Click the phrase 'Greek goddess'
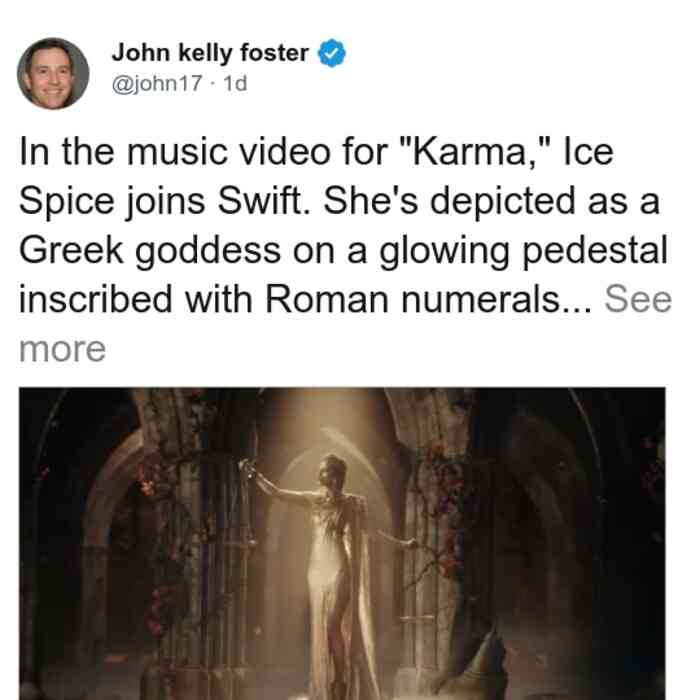 click(x=150, y=251)
